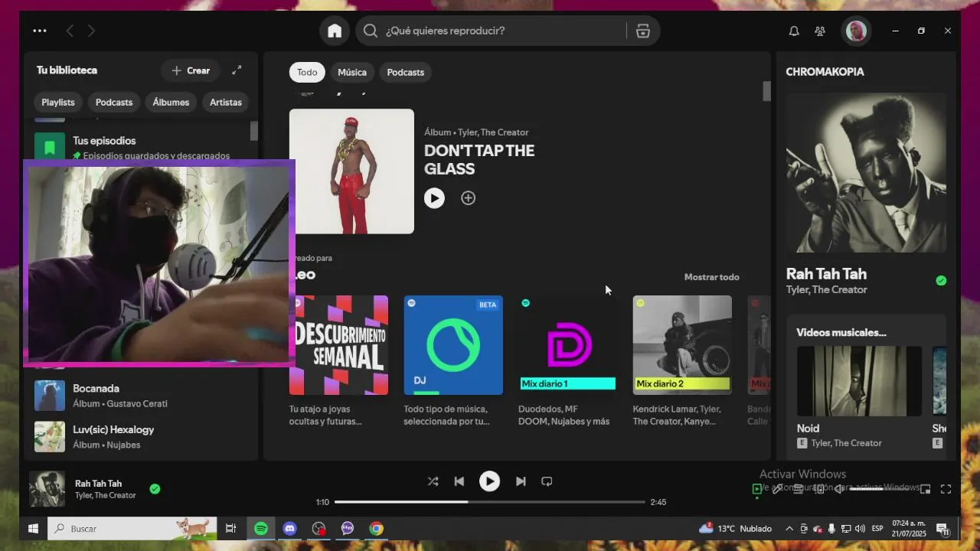Toggle saved checkmark next to bottom track title
The height and width of the screenshot is (551, 980).
tap(155, 489)
